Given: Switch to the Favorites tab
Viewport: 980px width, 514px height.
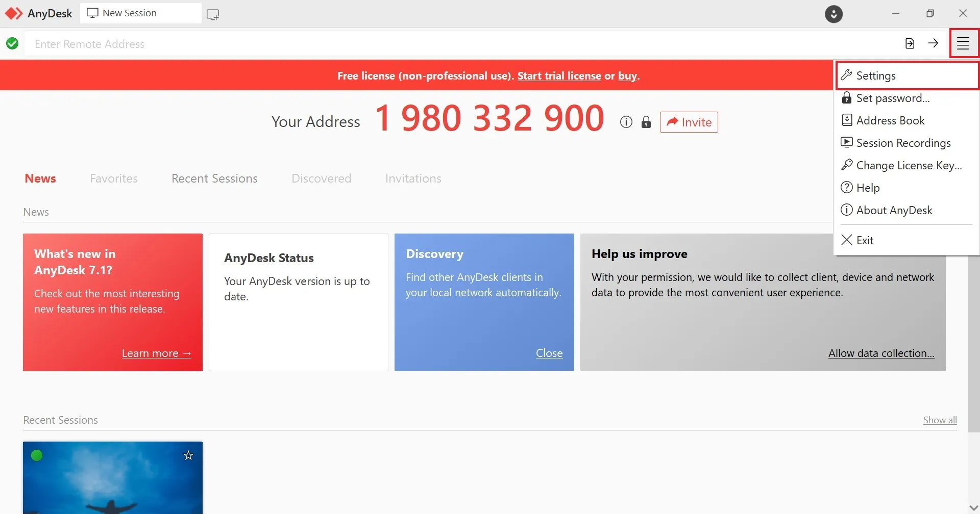Looking at the screenshot, I should (113, 178).
